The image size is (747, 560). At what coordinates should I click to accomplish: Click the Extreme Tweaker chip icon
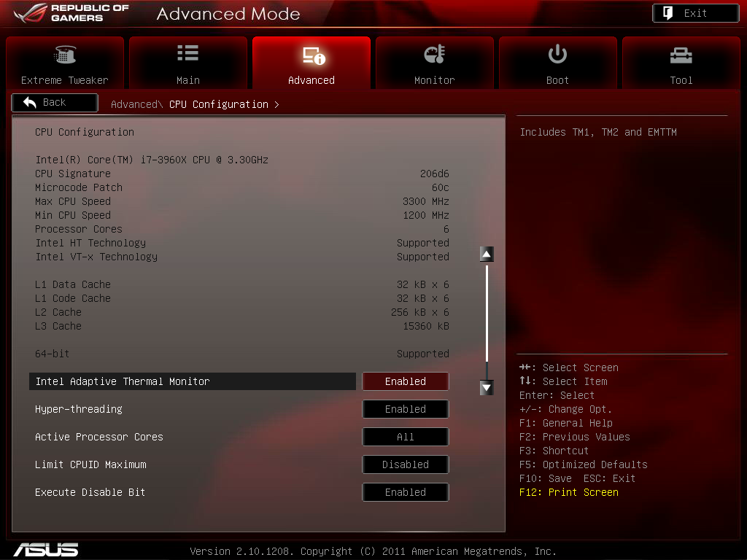(x=65, y=54)
